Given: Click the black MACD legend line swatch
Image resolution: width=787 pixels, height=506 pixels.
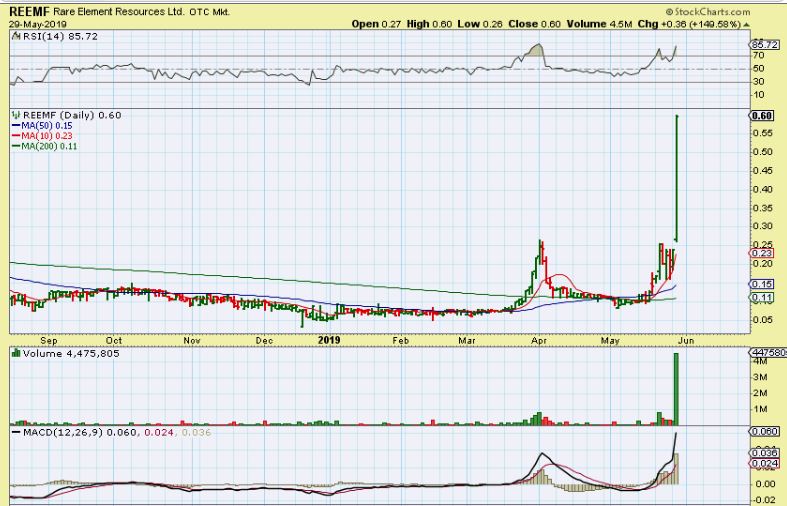Looking at the screenshot, I should [x=16, y=432].
